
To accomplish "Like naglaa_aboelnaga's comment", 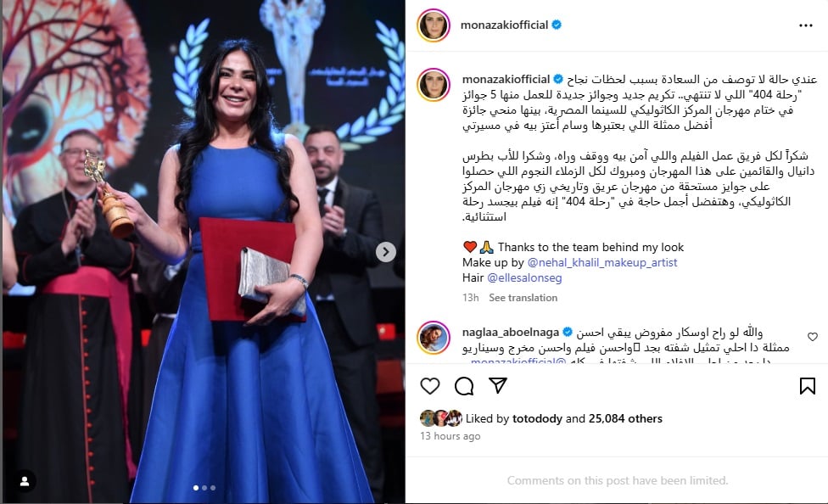I will click(x=812, y=337).
